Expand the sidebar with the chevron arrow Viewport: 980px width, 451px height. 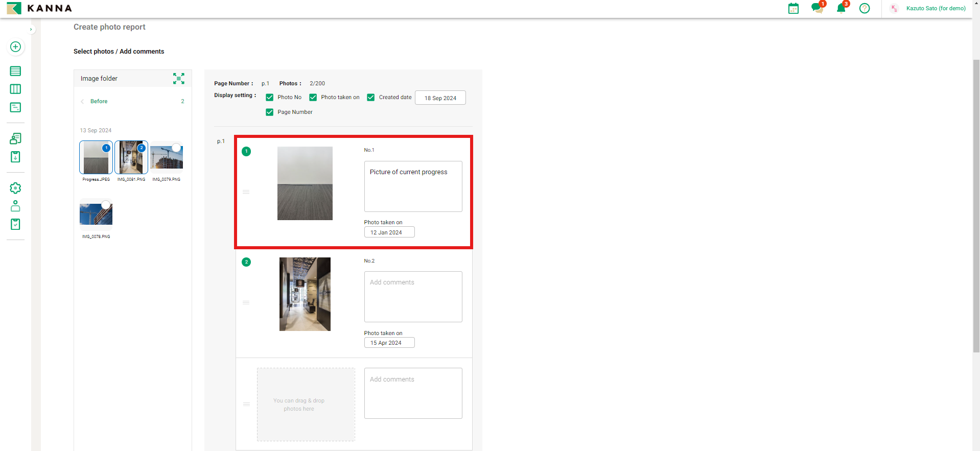pos(31,30)
